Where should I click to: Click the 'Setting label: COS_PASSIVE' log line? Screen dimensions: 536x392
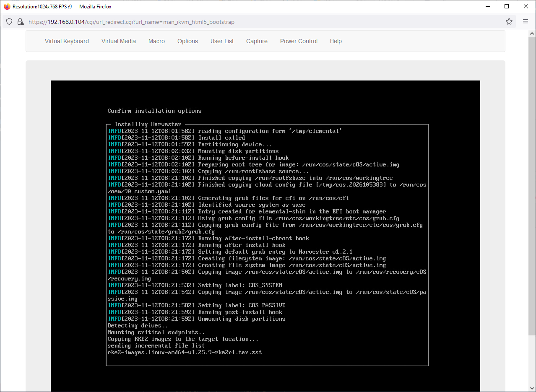point(197,306)
